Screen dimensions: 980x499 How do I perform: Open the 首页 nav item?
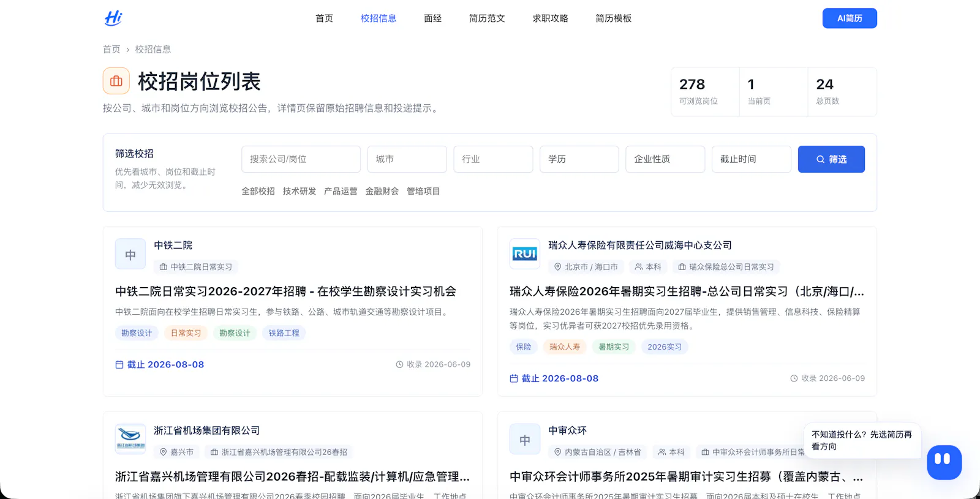pos(324,18)
